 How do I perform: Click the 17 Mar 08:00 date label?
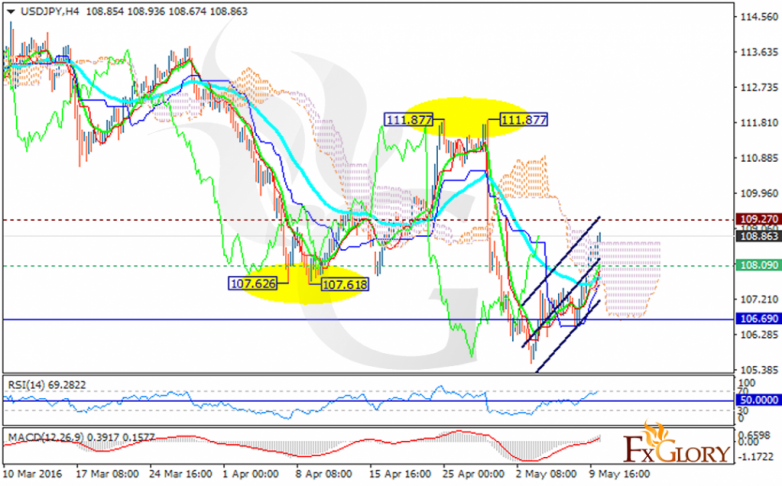(x=107, y=474)
